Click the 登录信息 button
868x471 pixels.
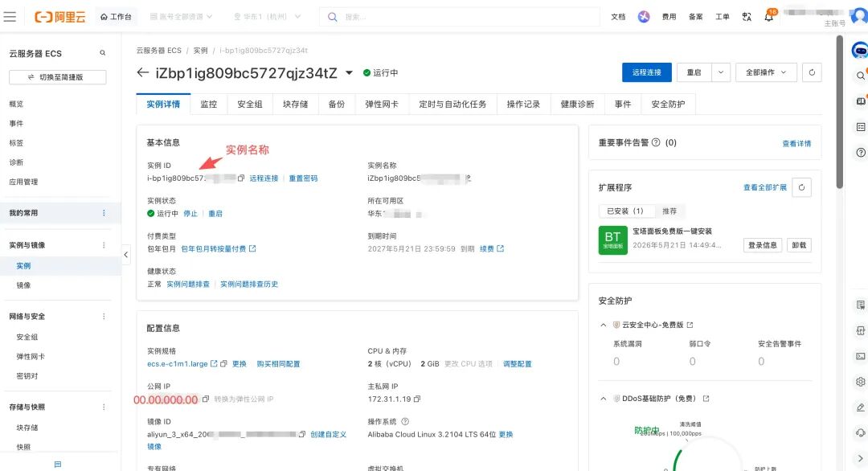click(762, 245)
